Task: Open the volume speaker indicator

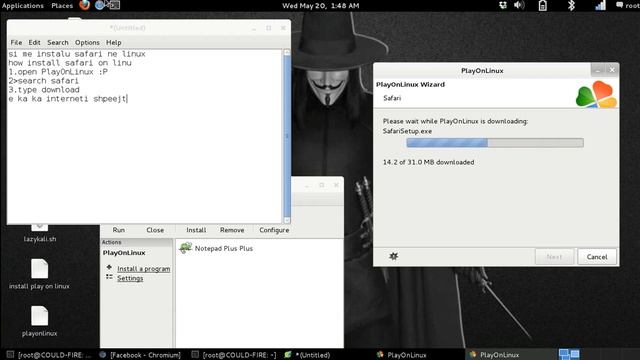Action: [x=519, y=5]
